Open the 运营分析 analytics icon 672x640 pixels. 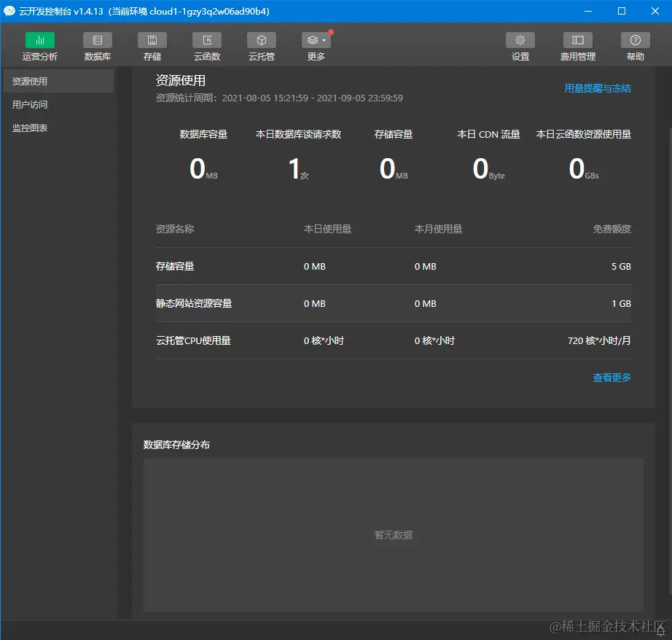(x=39, y=40)
